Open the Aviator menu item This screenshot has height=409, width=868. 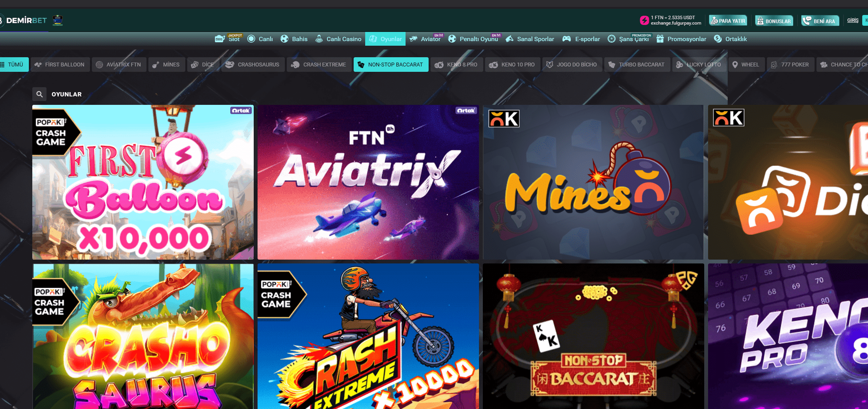[x=431, y=39]
